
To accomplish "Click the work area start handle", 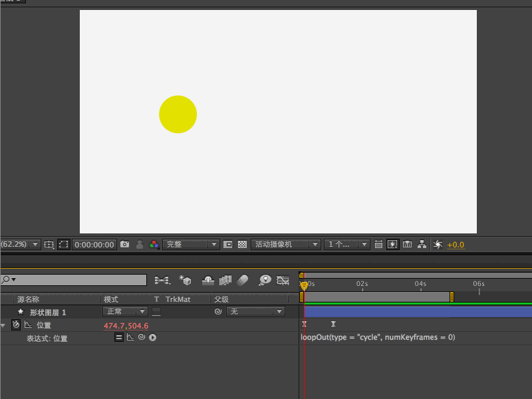I will click(x=301, y=297).
